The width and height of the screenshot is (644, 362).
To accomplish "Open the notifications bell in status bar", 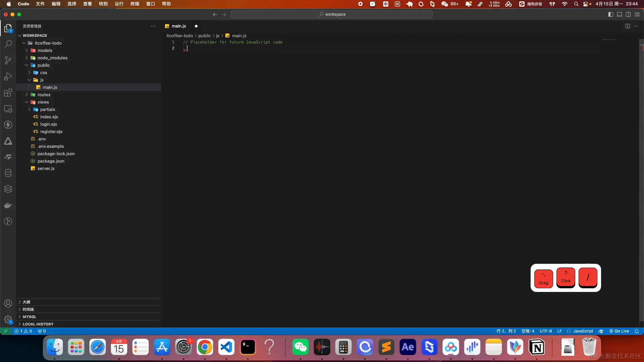I will [x=637, y=331].
